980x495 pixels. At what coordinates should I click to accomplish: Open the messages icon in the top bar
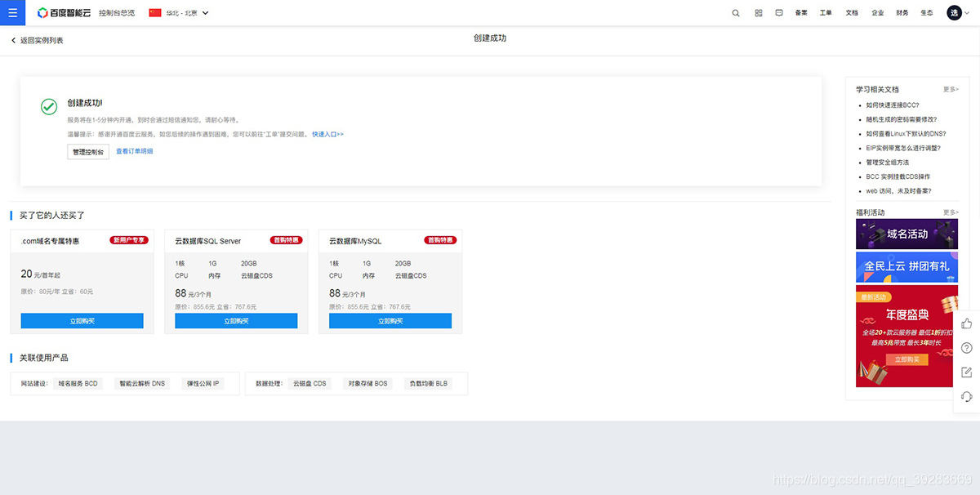(x=779, y=13)
